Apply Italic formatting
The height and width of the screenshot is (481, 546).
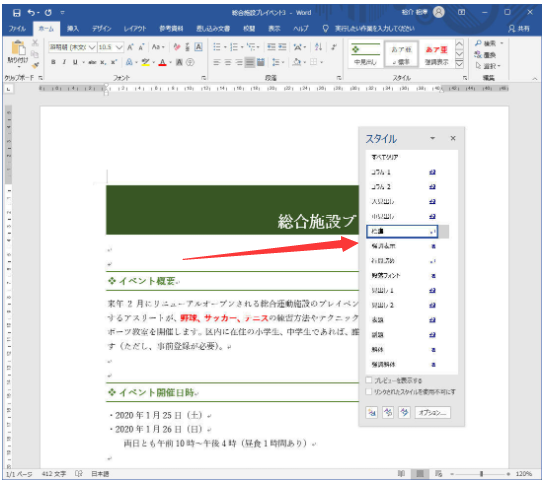[64, 62]
